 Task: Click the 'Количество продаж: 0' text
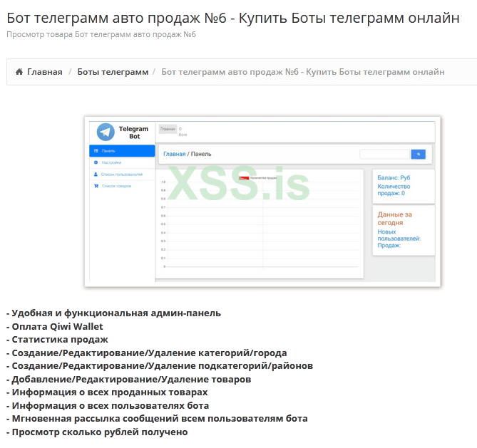coord(394,189)
